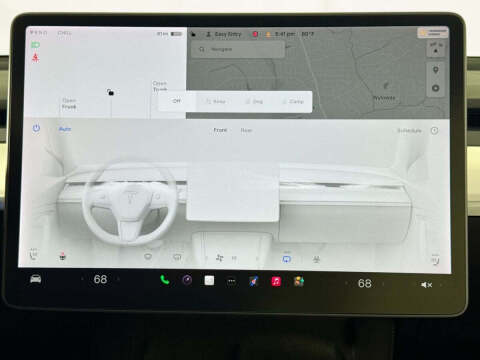This screenshot has height=360, width=480.
Task: Tap the passenger temperature 68 readout
Action: coord(365,283)
